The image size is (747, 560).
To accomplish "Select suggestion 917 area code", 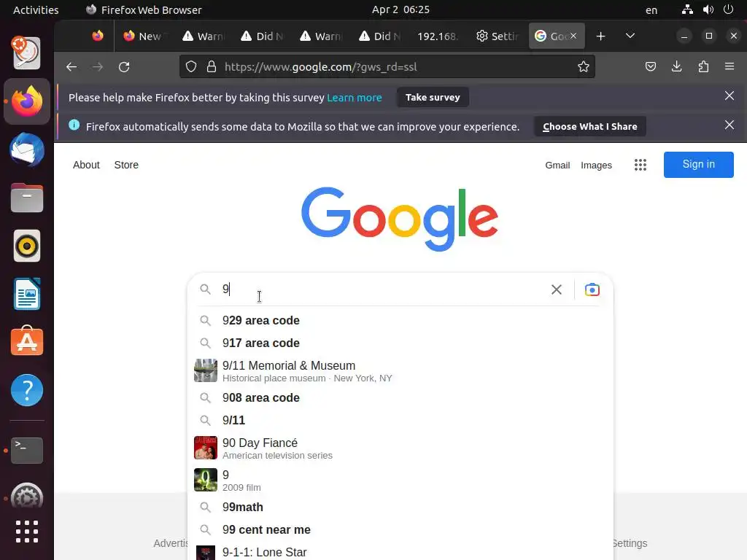I will click(x=400, y=343).
